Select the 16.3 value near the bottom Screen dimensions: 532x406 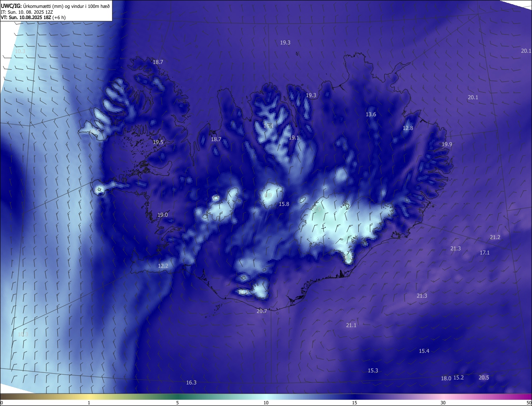click(191, 383)
